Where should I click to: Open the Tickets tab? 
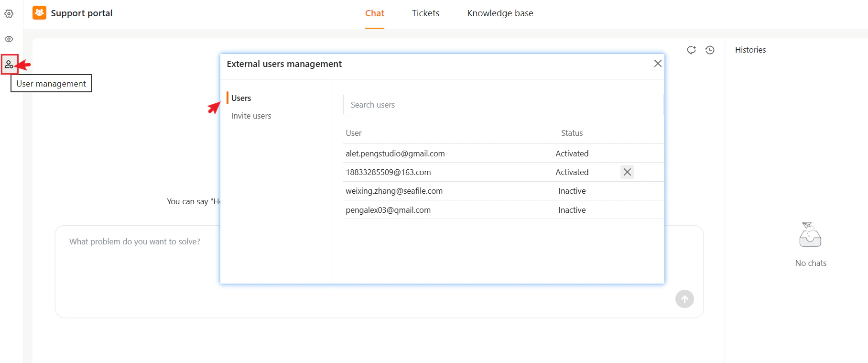click(x=425, y=13)
